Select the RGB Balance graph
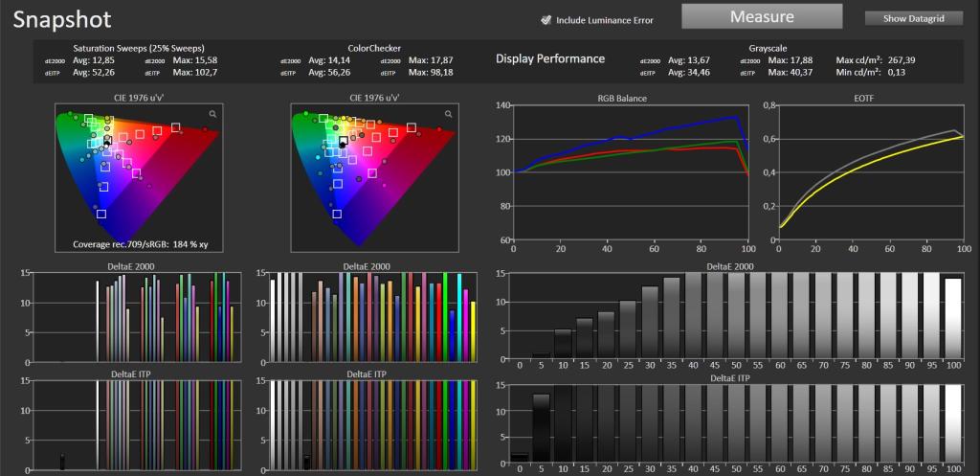The width and height of the screenshot is (980, 476). pyautogui.click(x=630, y=169)
